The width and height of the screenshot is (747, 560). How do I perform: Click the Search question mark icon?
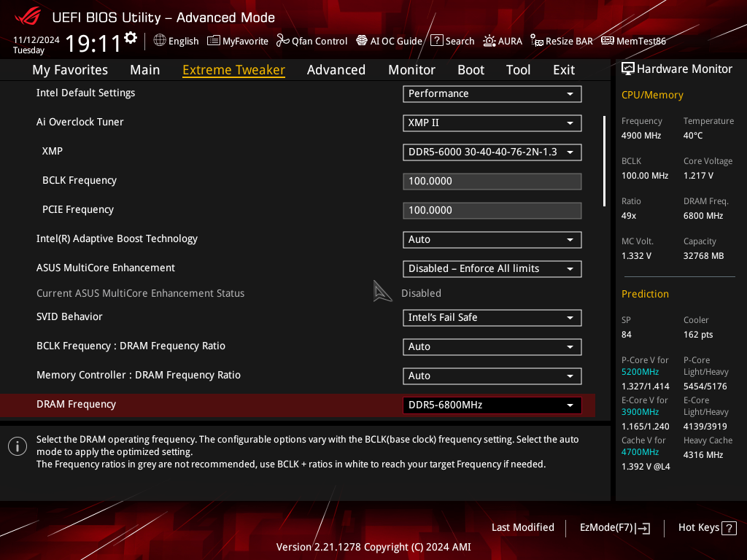[x=437, y=41]
